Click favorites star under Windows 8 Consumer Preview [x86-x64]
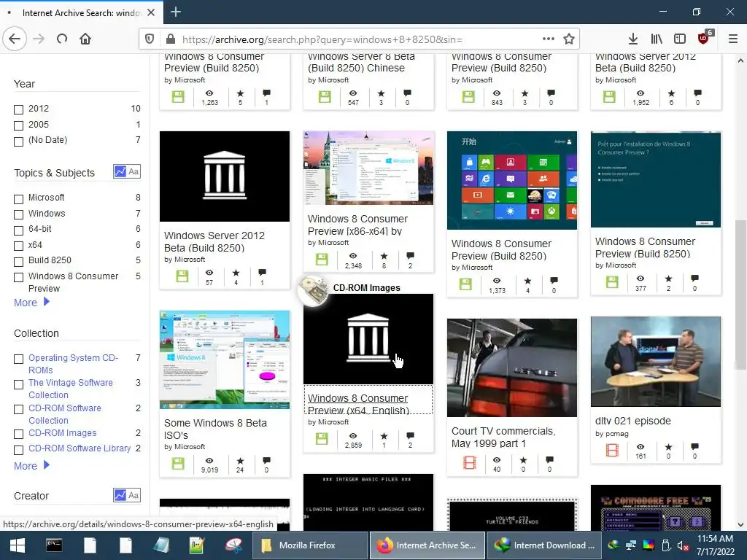Screen dimensions: 747x560 click(384, 256)
